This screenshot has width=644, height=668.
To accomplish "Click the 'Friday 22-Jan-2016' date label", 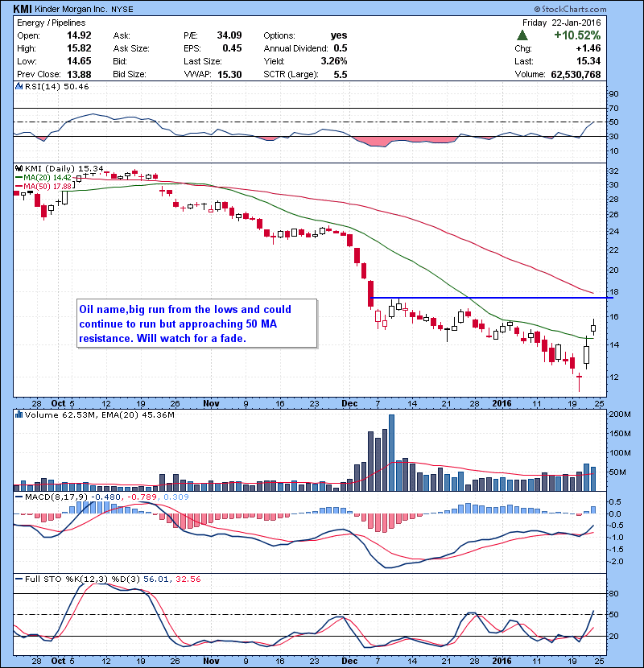I will 561,23.
